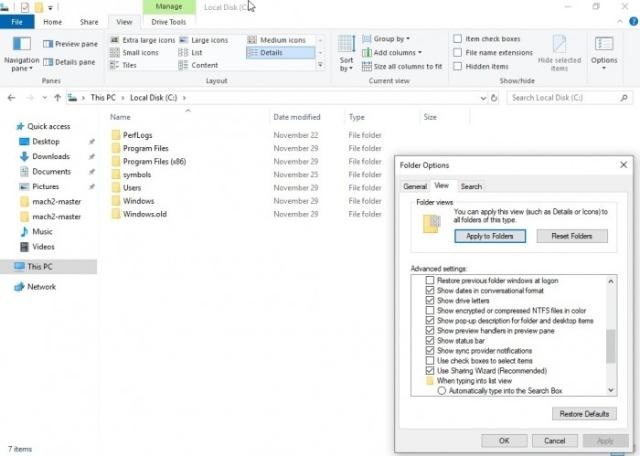The height and width of the screenshot is (456, 640).
Task: Collapse the ribbon with chevron
Action: [620, 22]
